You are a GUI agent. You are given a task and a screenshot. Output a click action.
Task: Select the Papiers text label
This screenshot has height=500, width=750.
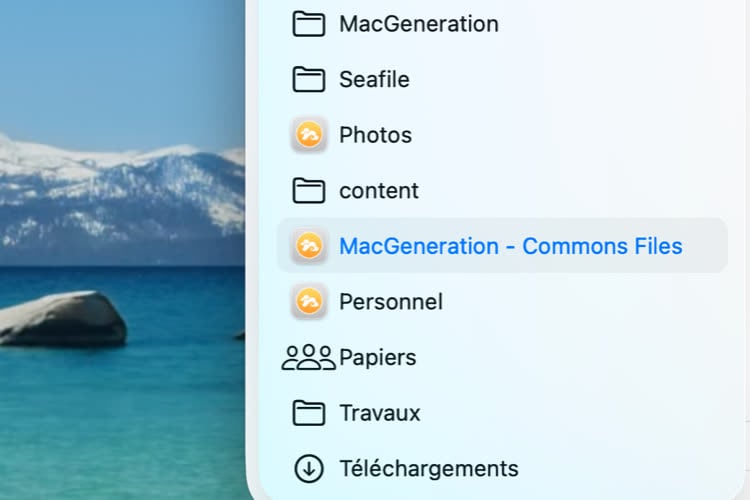377,357
